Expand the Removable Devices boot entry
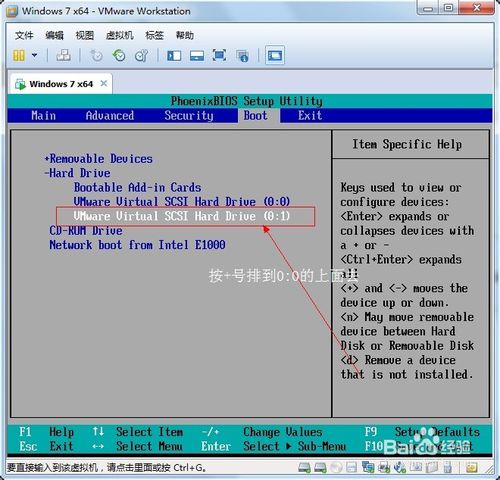Screen dimensions: 500x480 (x=99, y=159)
